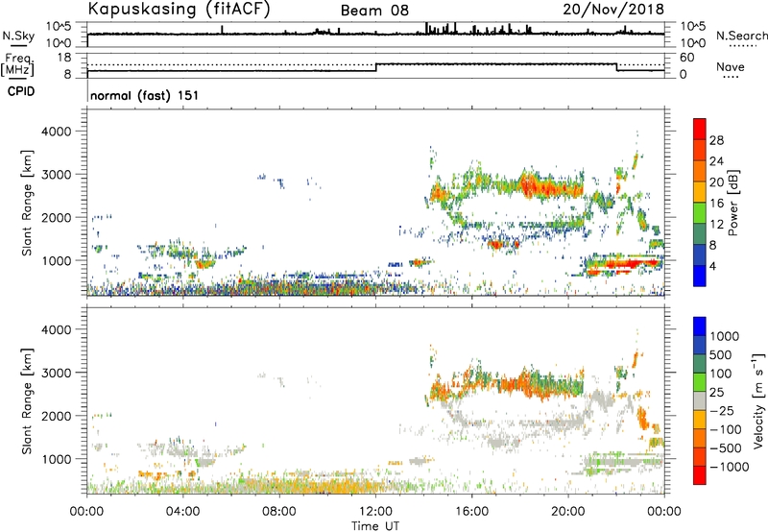768x532 pixels.
Task: Click the "Velocity [m s⁻¹]" colorbar label
Action: click(x=758, y=400)
